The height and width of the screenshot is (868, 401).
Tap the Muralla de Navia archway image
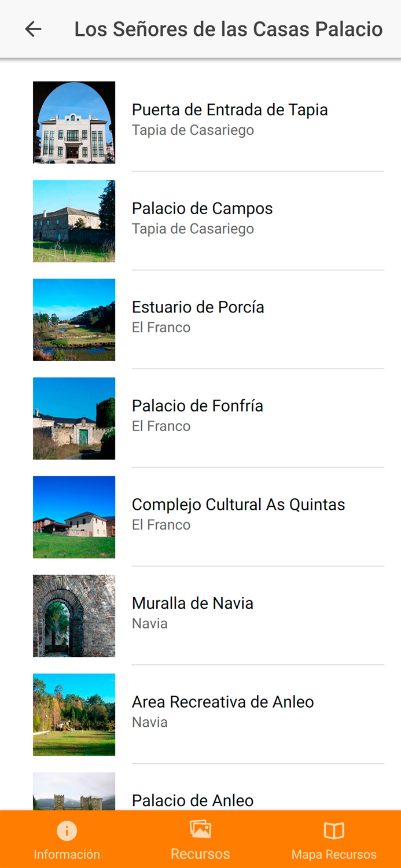coord(74,615)
